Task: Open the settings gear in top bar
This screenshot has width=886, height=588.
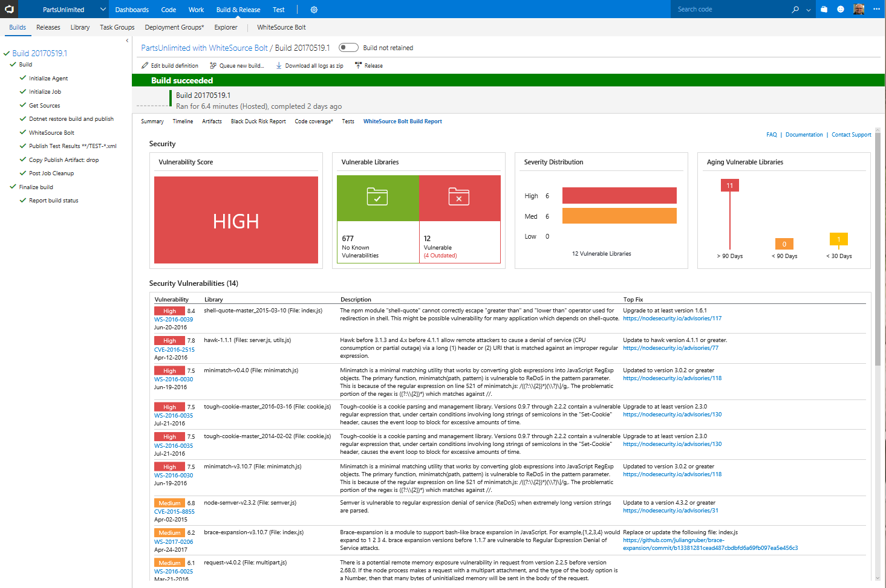Action: (314, 10)
